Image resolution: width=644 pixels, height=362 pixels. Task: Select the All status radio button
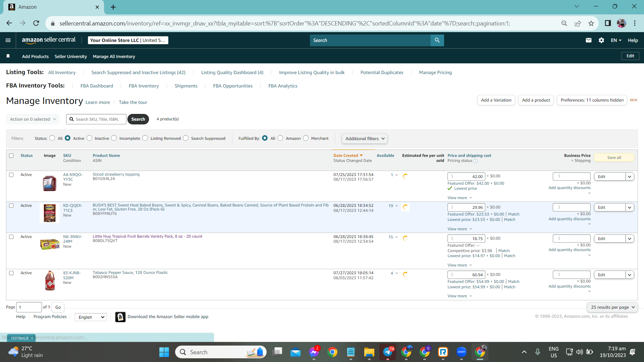(52, 138)
